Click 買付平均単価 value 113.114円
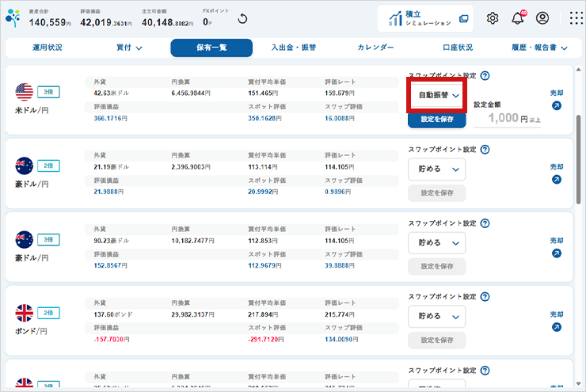The image size is (586, 392). click(263, 167)
